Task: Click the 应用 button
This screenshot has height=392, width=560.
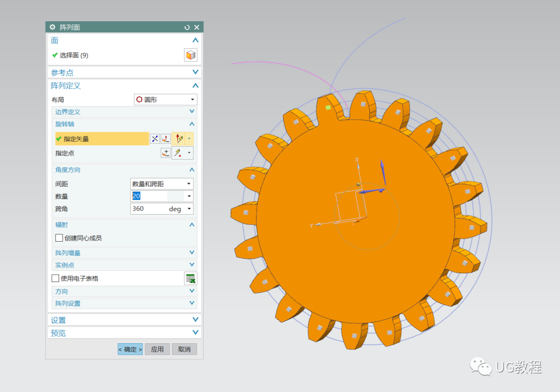Action: pyautogui.click(x=157, y=349)
